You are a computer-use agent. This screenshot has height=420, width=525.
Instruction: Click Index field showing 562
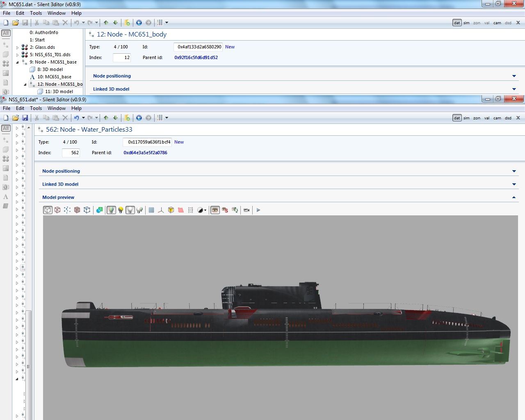(x=71, y=153)
